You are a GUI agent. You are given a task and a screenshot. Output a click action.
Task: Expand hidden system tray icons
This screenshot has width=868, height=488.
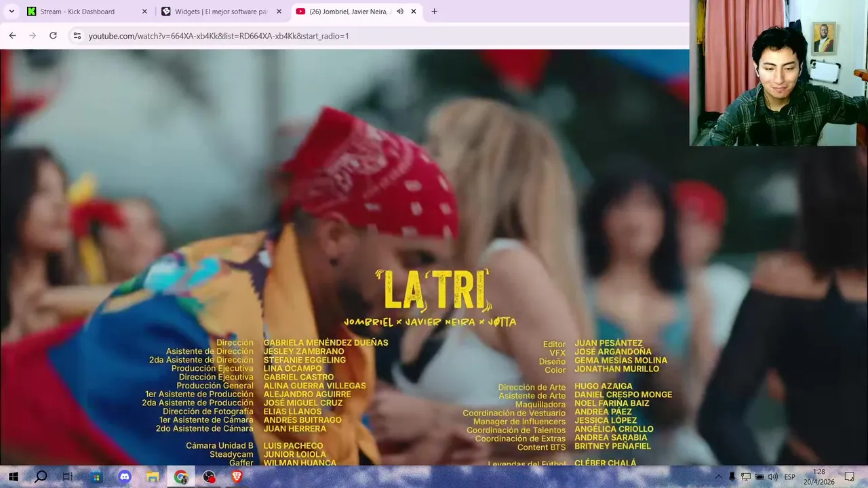coord(719,477)
